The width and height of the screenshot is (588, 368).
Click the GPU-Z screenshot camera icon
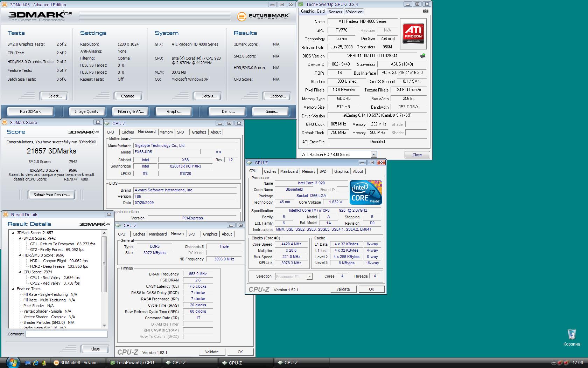tap(425, 11)
